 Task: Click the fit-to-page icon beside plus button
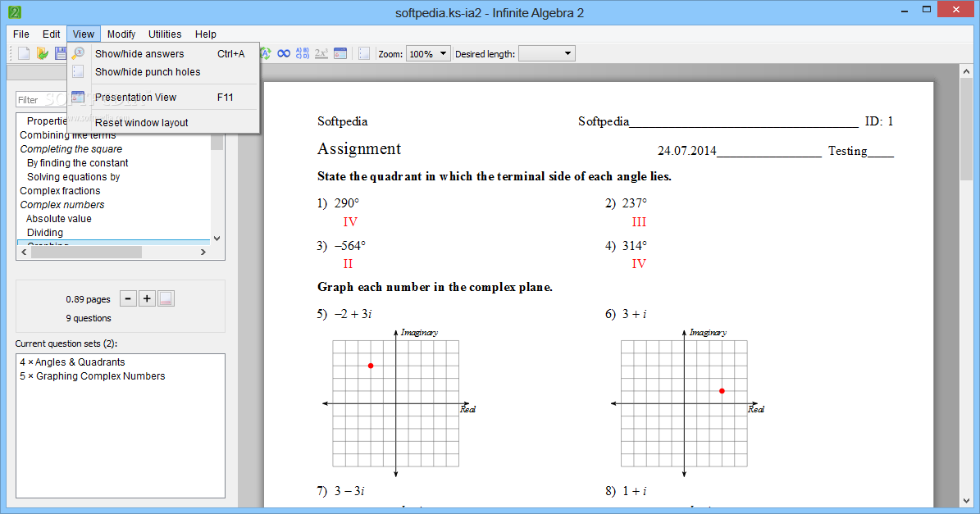166,298
